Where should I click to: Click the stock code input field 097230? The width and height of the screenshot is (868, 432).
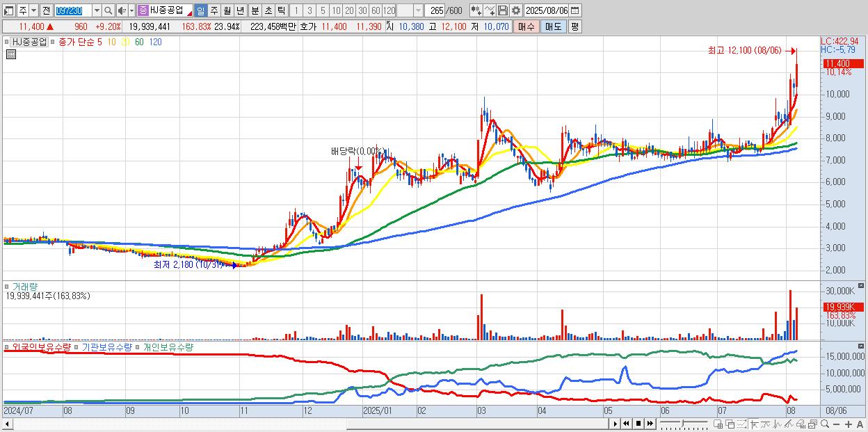73,10
